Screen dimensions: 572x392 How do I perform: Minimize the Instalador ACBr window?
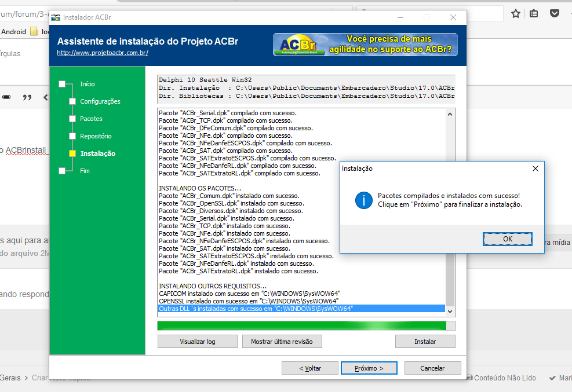point(400,17)
